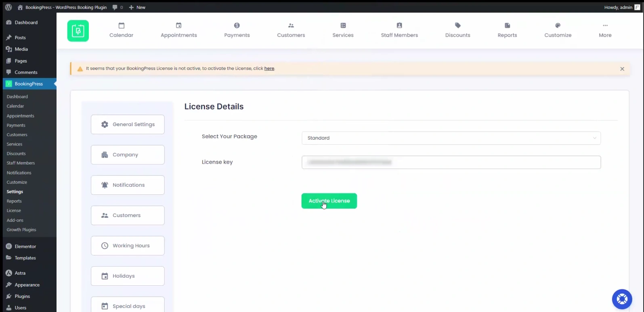Open the Services submenu item
Image resolution: width=644 pixels, height=312 pixels.
tap(15, 144)
